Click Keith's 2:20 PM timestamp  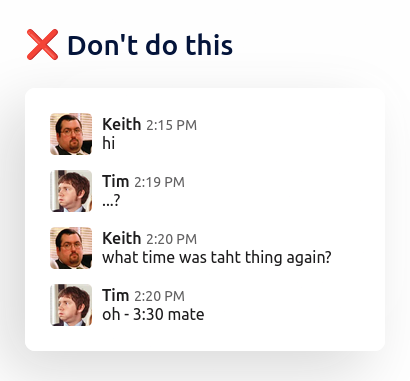point(172,239)
